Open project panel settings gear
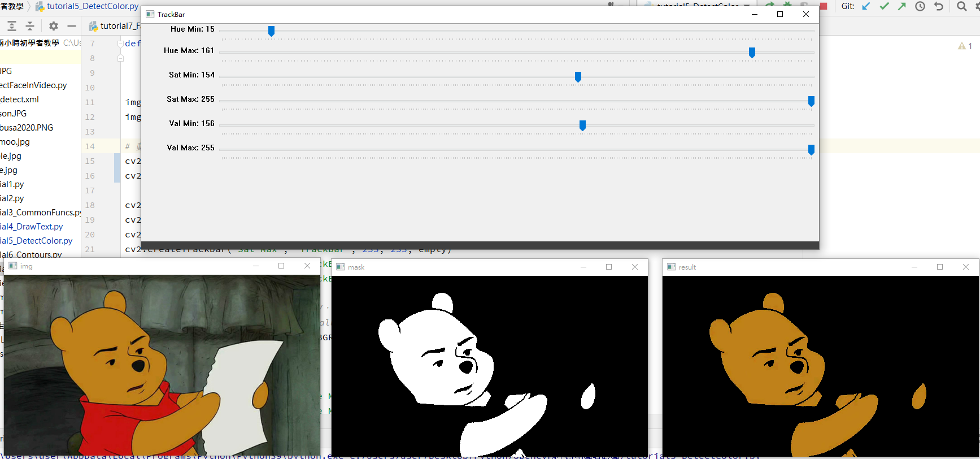 click(53, 26)
